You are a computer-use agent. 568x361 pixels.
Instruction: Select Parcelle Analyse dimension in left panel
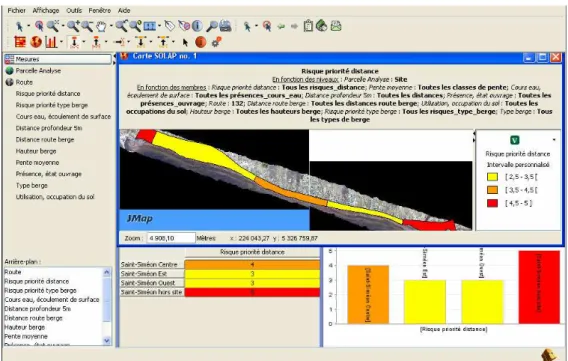coord(38,71)
